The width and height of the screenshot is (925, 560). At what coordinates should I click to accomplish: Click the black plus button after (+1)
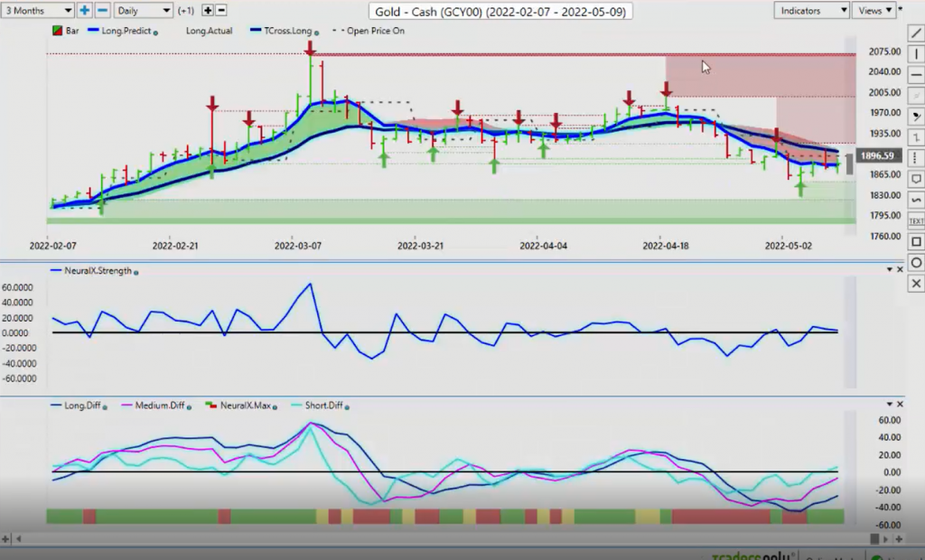pos(208,11)
